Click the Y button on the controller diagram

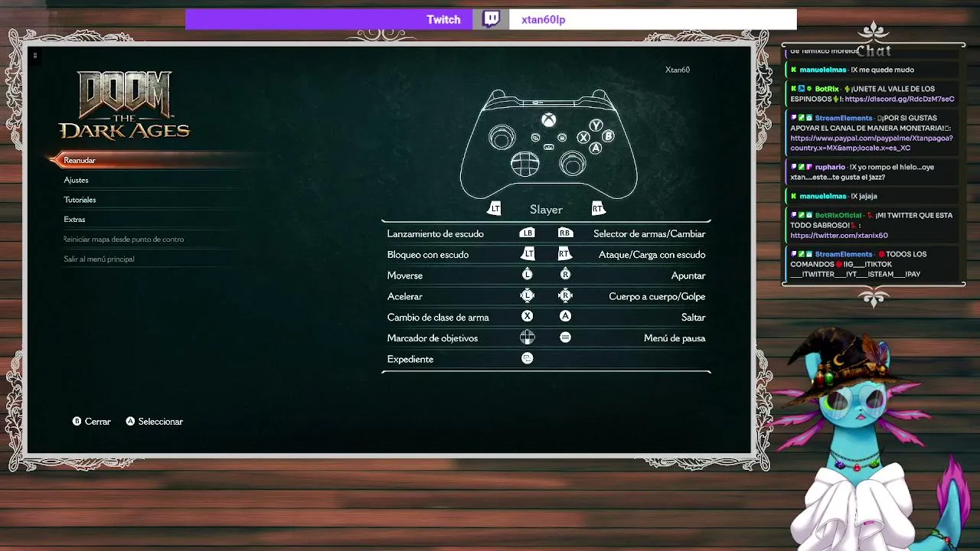coord(596,126)
